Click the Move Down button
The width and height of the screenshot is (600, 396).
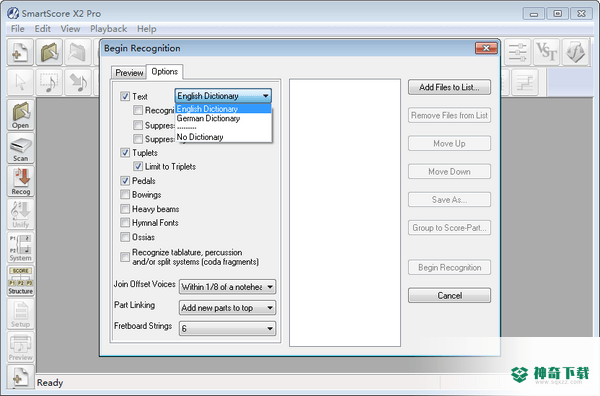449,172
